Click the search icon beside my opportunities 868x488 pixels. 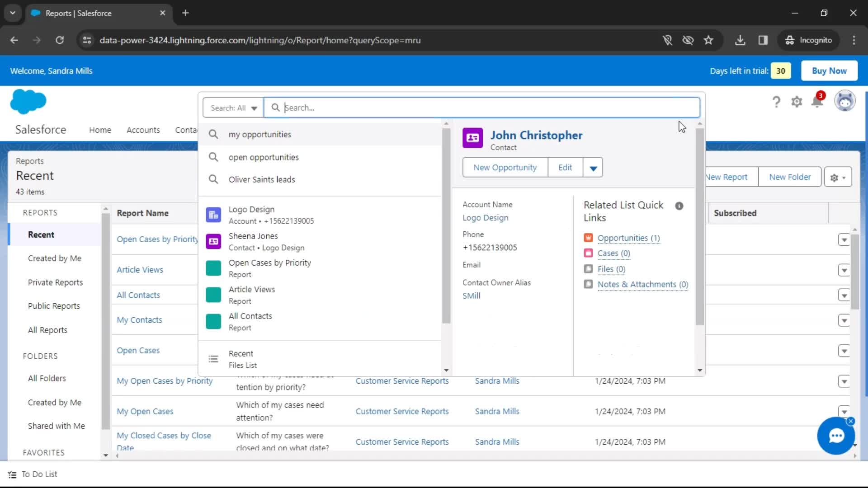(213, 134)
